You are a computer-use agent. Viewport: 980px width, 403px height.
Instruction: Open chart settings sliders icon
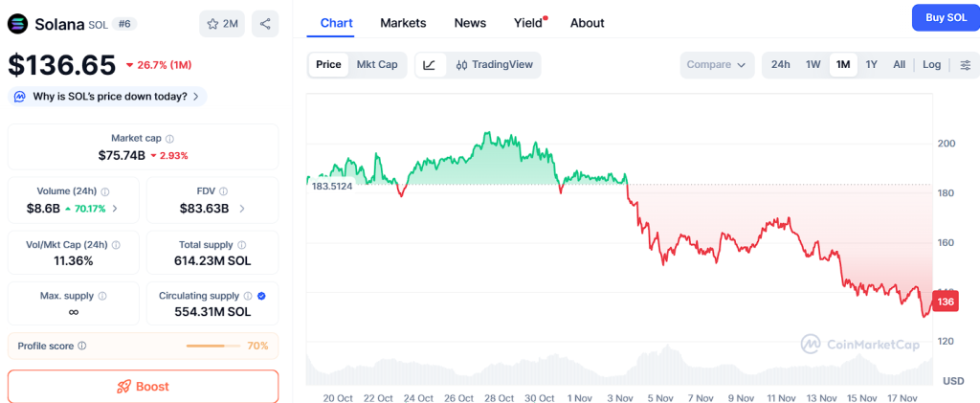click(x=965, y=65)
